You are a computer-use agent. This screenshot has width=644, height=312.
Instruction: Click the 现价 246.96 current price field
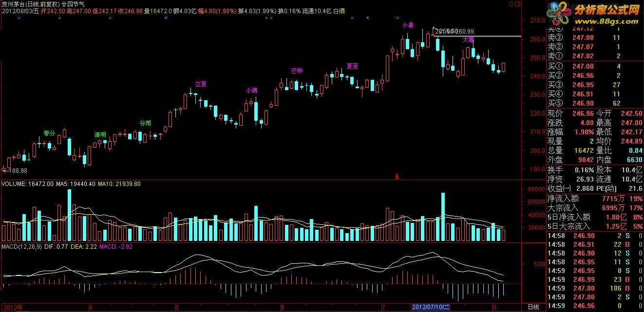tap(570, 113)
